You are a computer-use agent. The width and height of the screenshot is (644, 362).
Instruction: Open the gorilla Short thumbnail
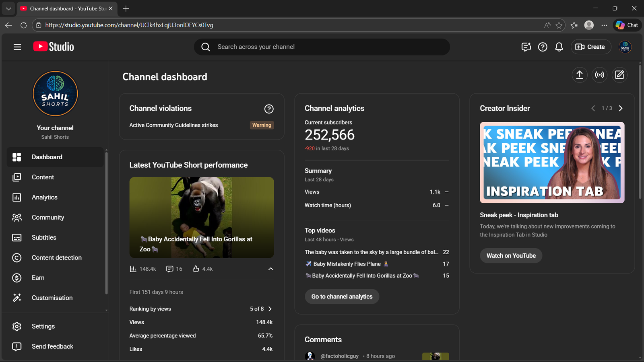[202, 217]
